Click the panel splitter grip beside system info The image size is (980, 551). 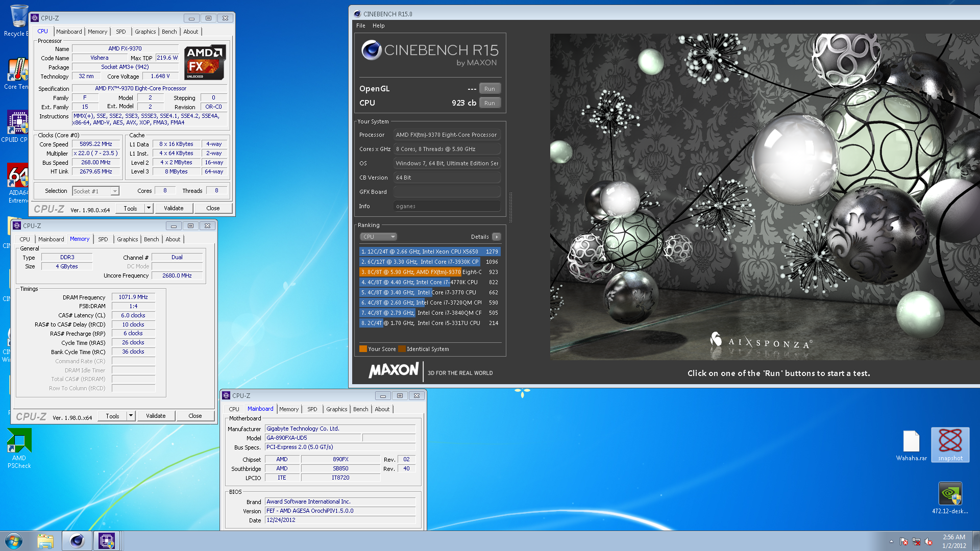click(x=510, y=207)
